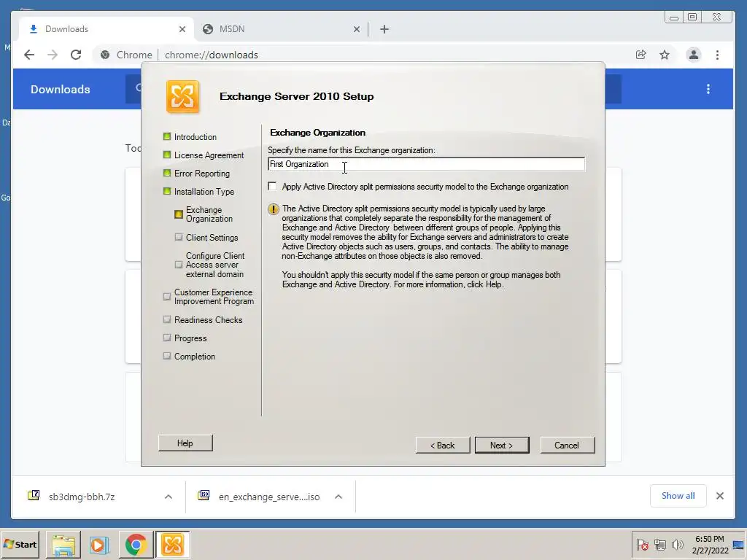Image resolution: width=747 pixels, height=560 pixels.
Task: Click sb3dmg-bbh.7z file name
Action: tap(82, 497)
